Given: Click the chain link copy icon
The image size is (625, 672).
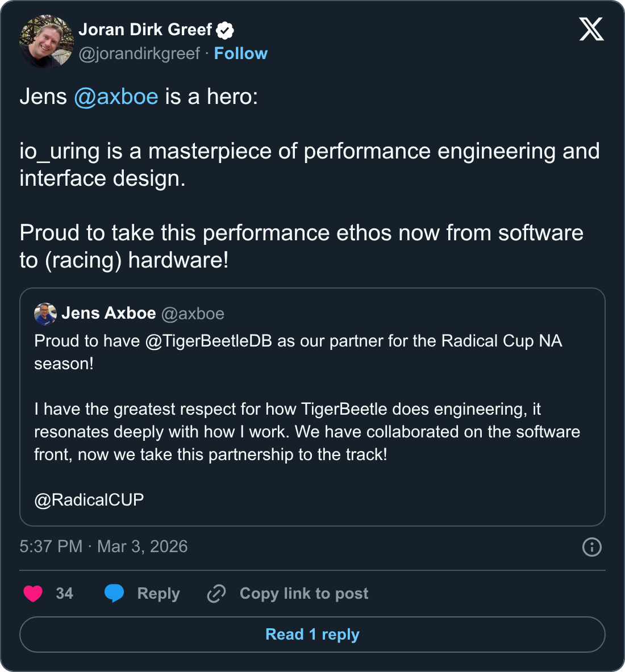Looking at the screenshot, I should pyautogui.click(x=216, y=594).
